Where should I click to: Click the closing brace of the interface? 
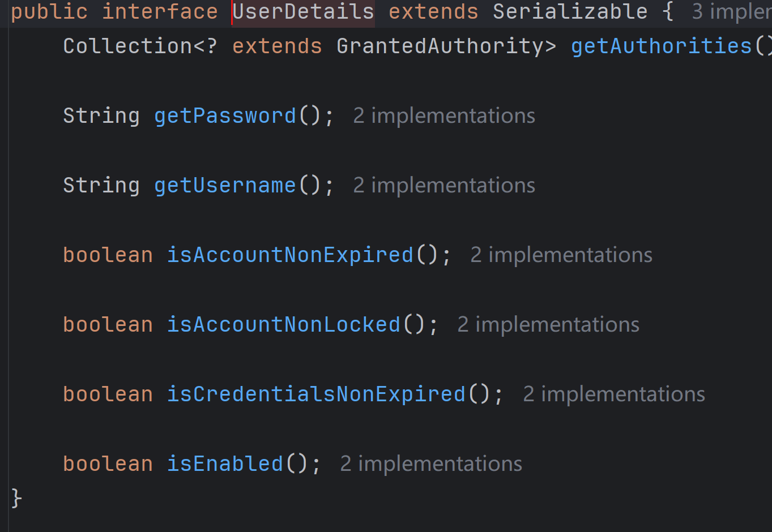(x=16, y=499)
